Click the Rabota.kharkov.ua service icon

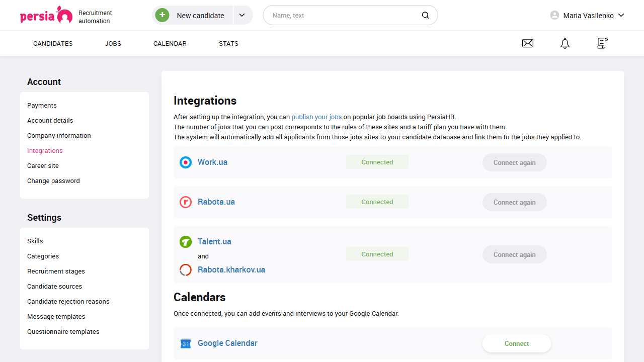(186, 269)
